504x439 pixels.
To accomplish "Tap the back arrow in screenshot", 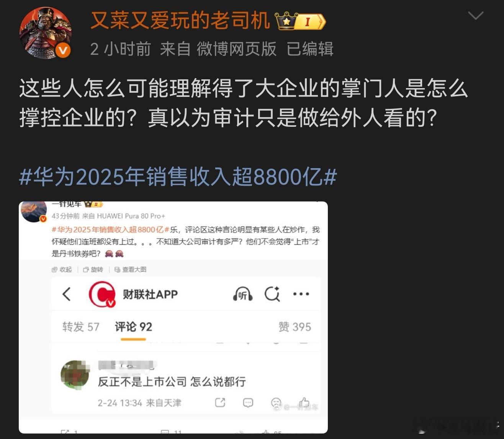I will (x=67, y=294).
